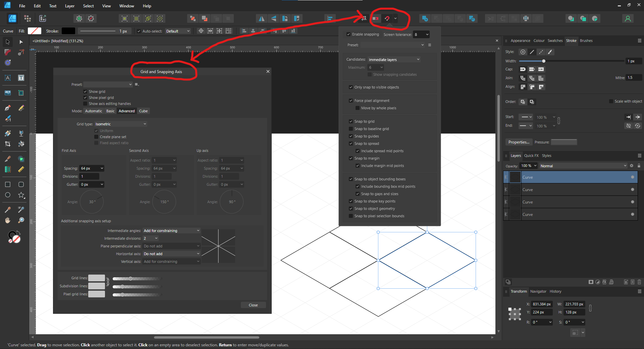
Task: Delete layer using trash icon
Action: pos(639,282)
